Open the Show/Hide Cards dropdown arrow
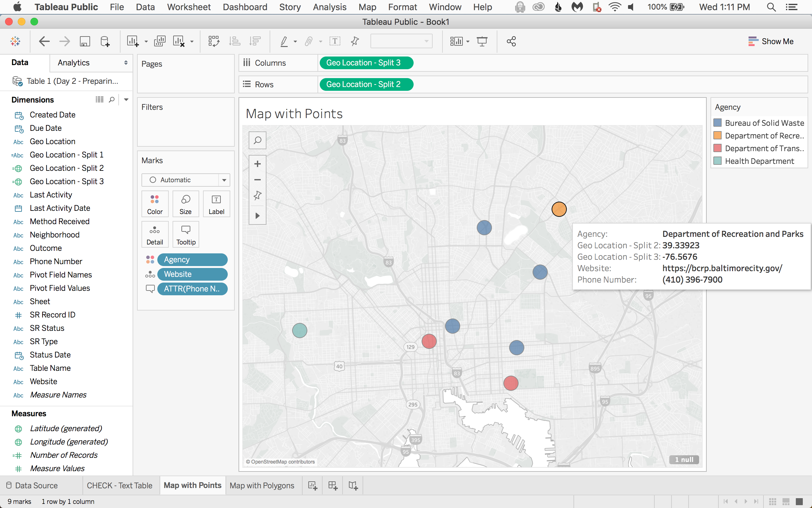This screenshot has width=812, height=508. (x=468, y=42)
